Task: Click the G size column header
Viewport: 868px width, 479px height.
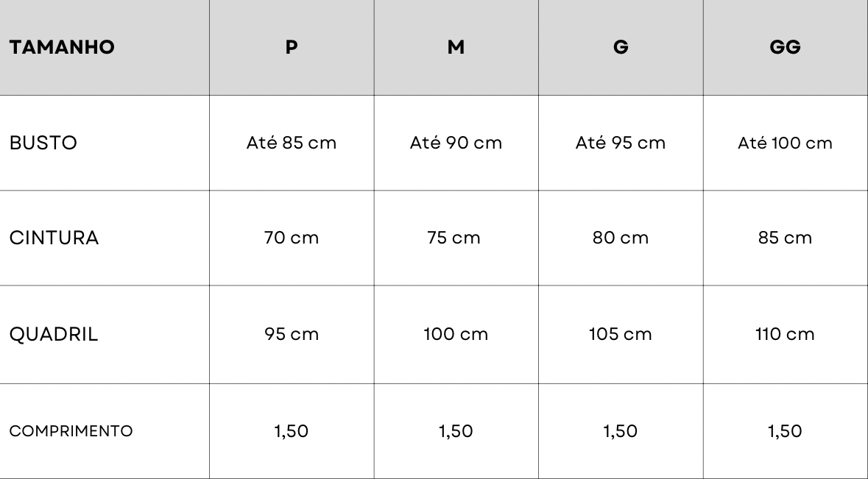Action: pos(621,48)
